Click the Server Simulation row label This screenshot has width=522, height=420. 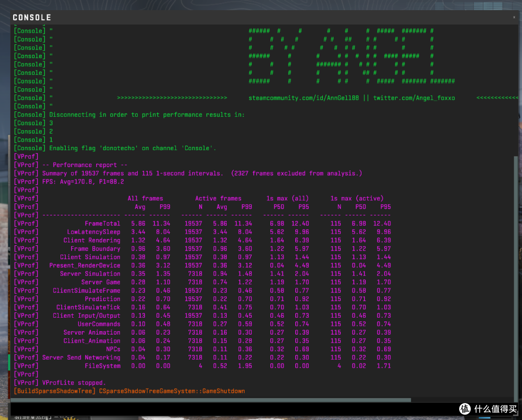click(x=90, y=274)
